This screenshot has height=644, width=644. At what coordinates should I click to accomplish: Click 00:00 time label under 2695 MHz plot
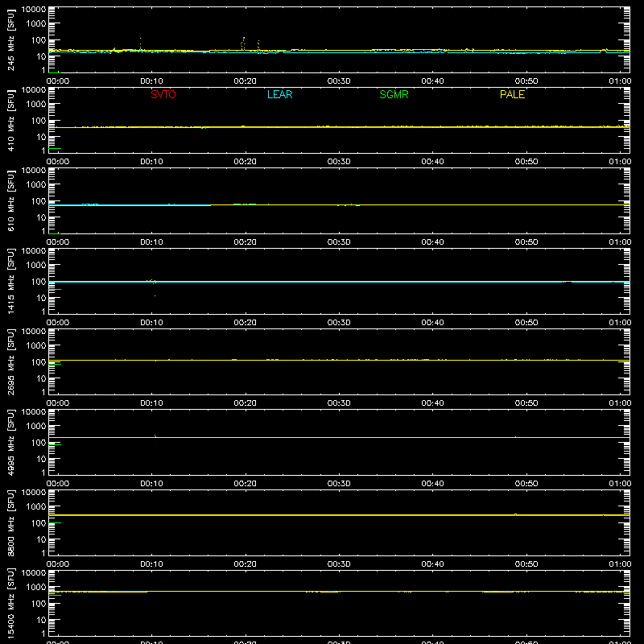58,403
